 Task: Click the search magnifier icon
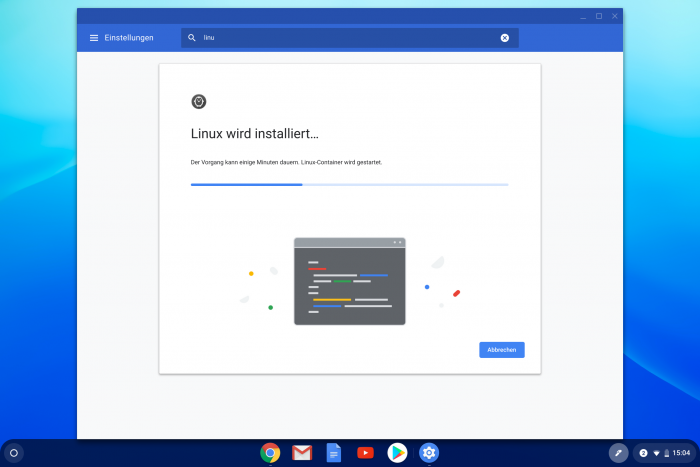(x=192, y=38)
